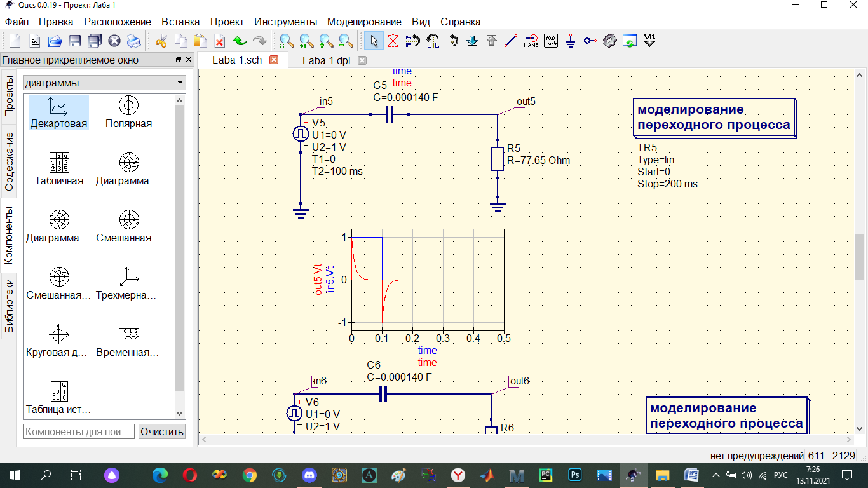Close the current document via toolbar
Viewport: 868px width, 488px height.
(x=114, y=41)
